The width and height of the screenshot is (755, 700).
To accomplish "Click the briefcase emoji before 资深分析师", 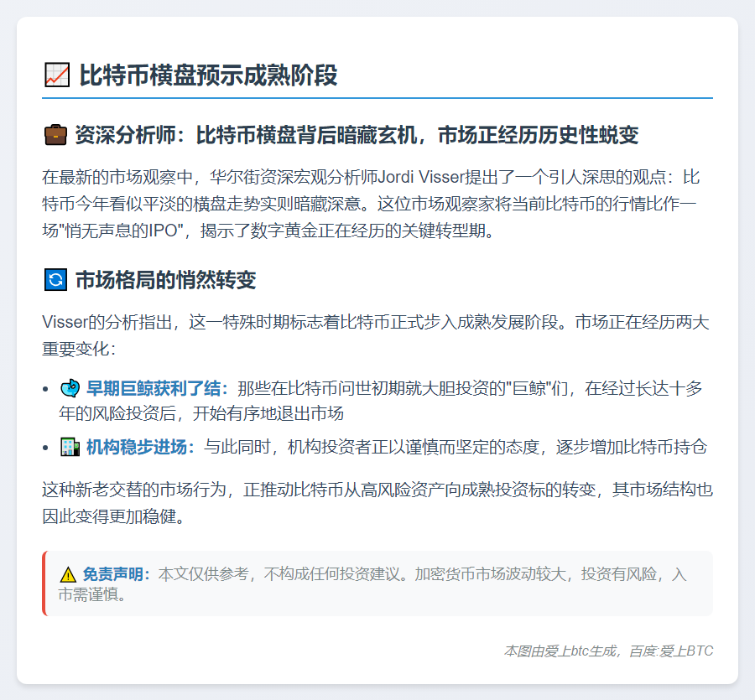I will click(x=55, y=135).
